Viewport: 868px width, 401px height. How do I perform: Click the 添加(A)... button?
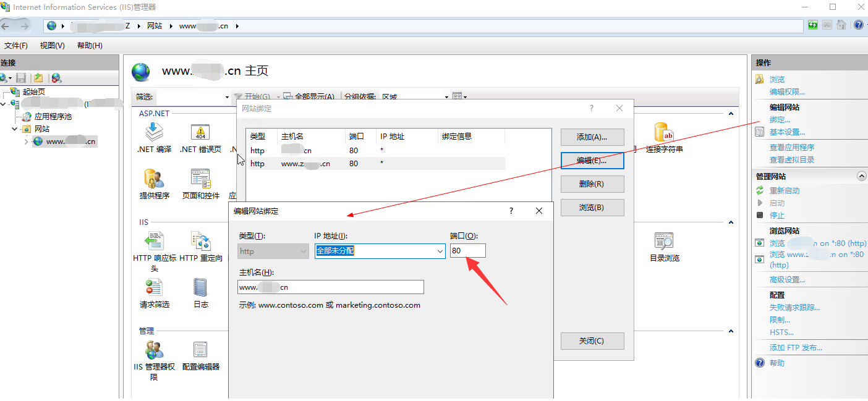click(x=592, y=137)
